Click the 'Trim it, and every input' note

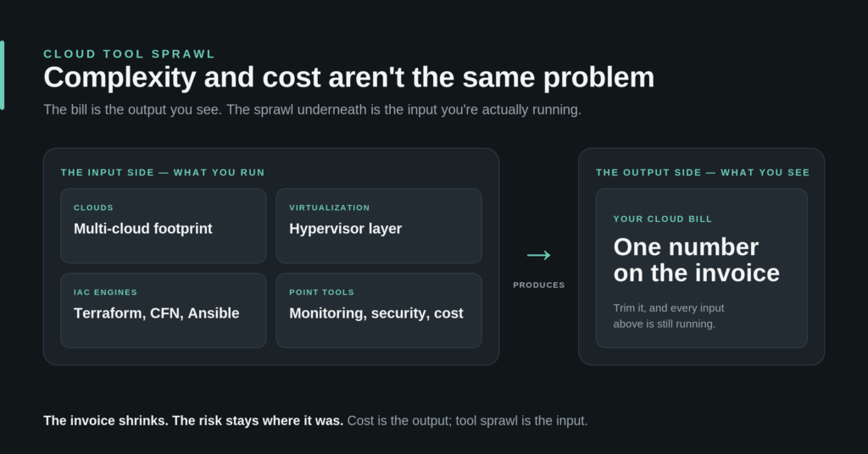point(669,316)
